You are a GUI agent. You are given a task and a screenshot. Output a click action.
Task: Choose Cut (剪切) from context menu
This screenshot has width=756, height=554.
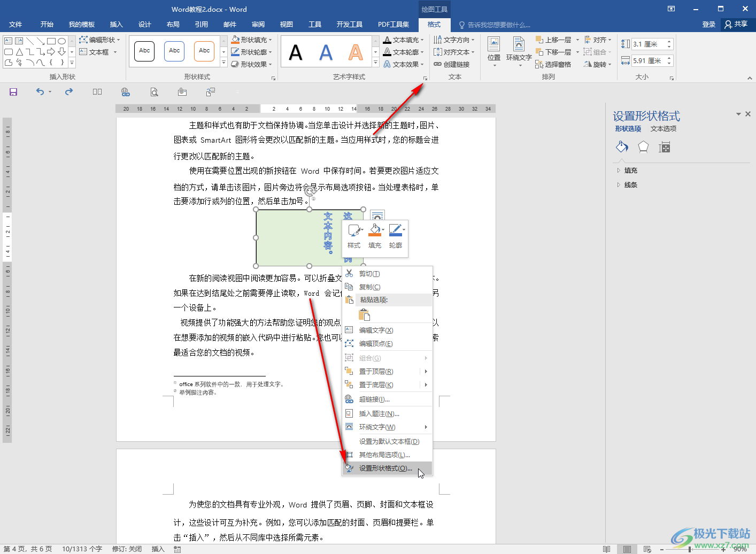(x=387, y=274)
